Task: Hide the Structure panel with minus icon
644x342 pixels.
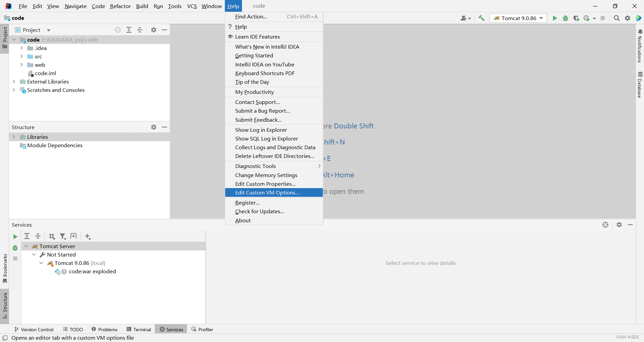Action: [x=164, y=127]
